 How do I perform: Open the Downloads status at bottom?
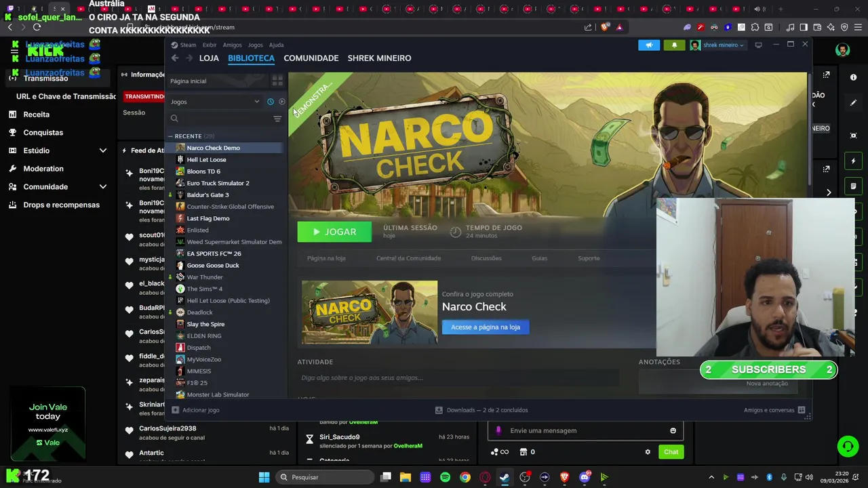pyautogui.click(x=481, y=410)
